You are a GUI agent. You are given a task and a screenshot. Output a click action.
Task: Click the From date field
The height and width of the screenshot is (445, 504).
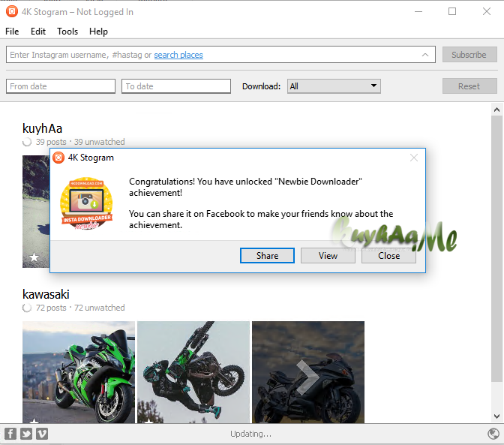tap(61, 86)
